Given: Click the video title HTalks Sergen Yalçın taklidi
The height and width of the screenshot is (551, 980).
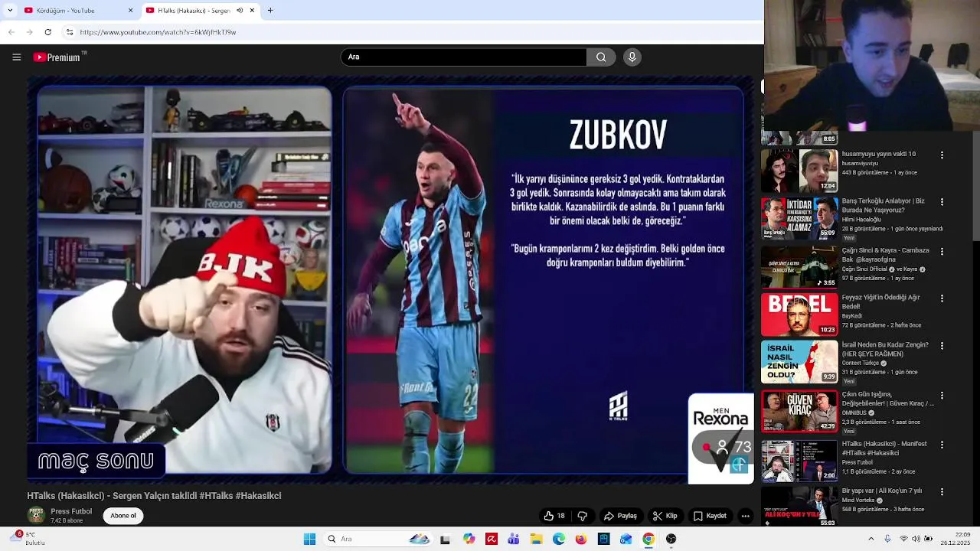Looking at the screenshot, I should 154,496.
